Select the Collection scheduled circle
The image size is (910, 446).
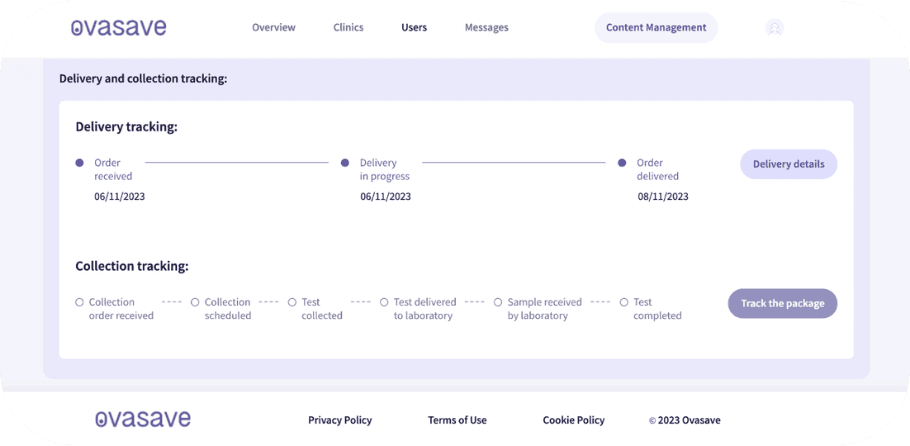pos(196,302)
